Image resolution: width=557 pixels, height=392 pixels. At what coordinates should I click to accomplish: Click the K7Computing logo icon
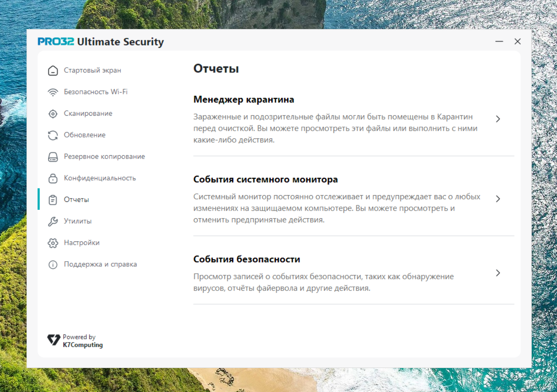53,340
